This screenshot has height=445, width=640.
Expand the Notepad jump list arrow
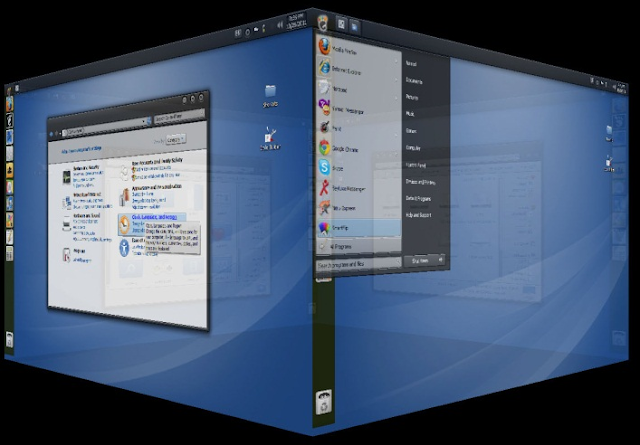(396, 99)
